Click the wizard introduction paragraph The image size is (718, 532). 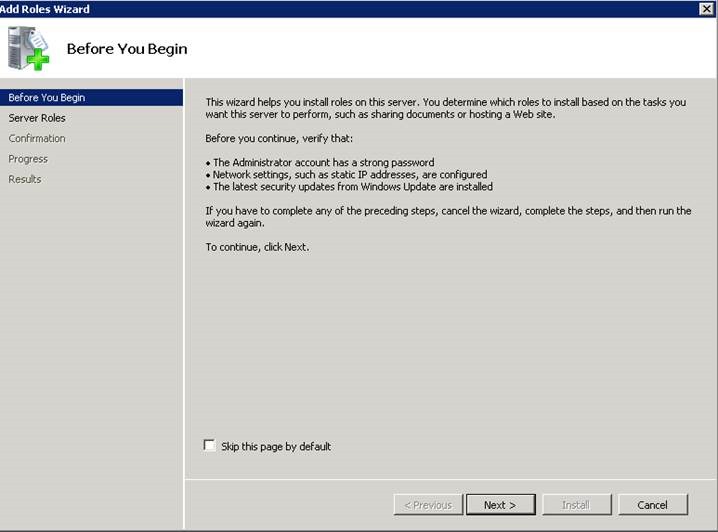click(445, 108)
